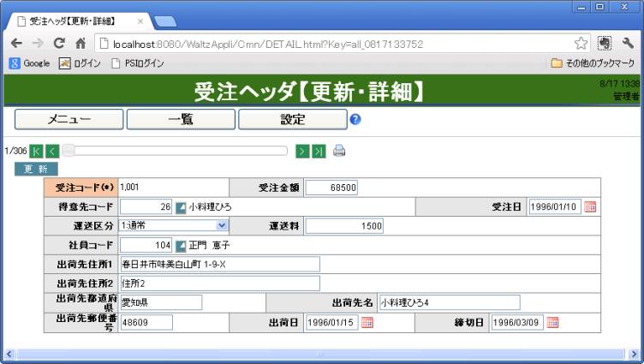Click the first record navigation icon
This screenshot has height=364, width=644.
coord(36,151)
